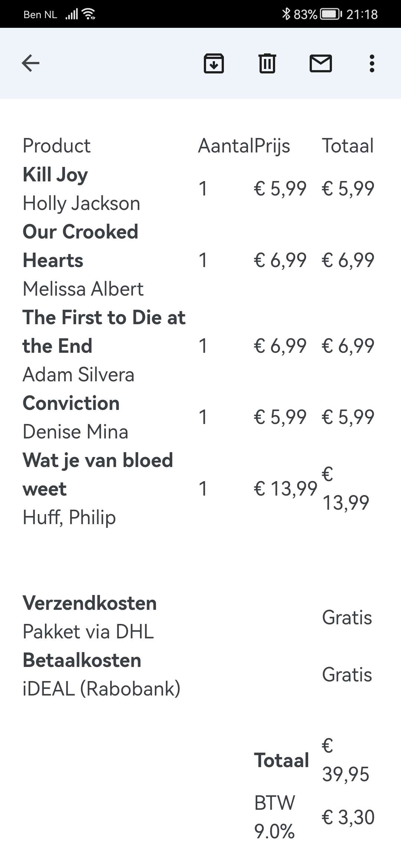Tap the Kill Joy product title
This screenshot has height=868, width=401.
pyautogui.click(x=55, y=174)
